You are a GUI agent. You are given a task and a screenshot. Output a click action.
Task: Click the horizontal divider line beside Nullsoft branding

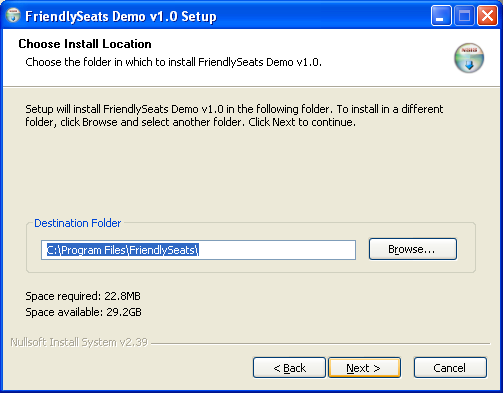(x=321, y=343)
